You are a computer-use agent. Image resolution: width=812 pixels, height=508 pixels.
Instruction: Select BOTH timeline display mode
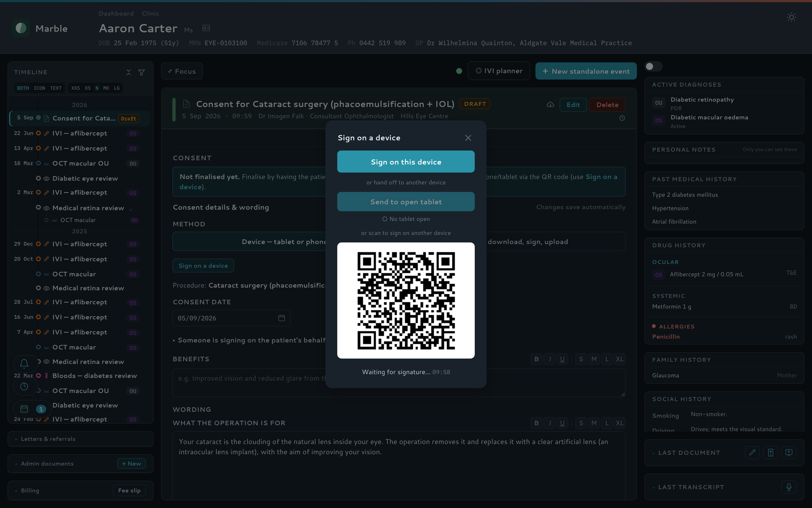pos(23,88)
